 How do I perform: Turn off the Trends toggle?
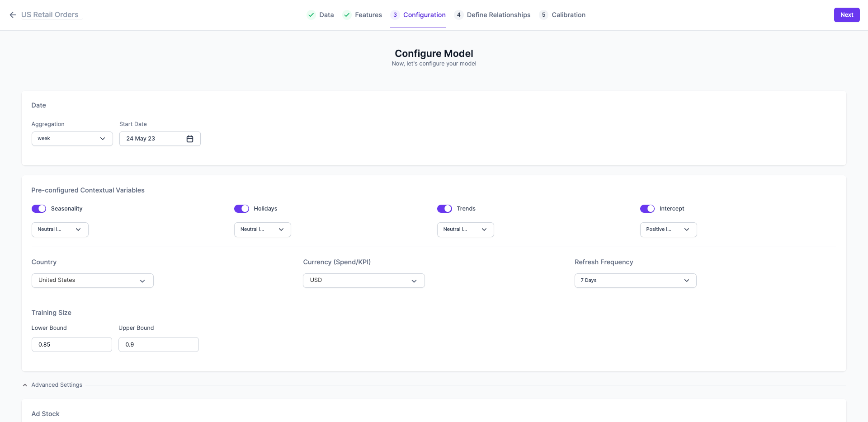[444, 209]
